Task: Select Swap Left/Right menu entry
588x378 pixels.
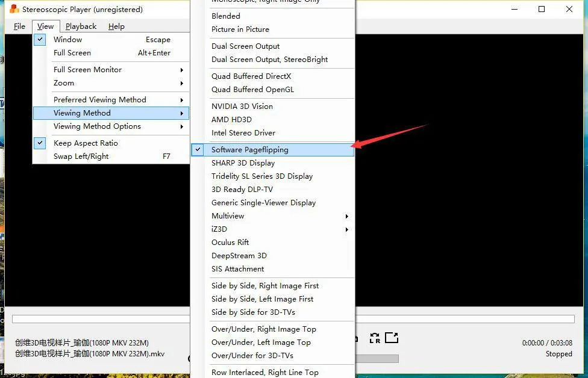Action: (x=111, y=156)
